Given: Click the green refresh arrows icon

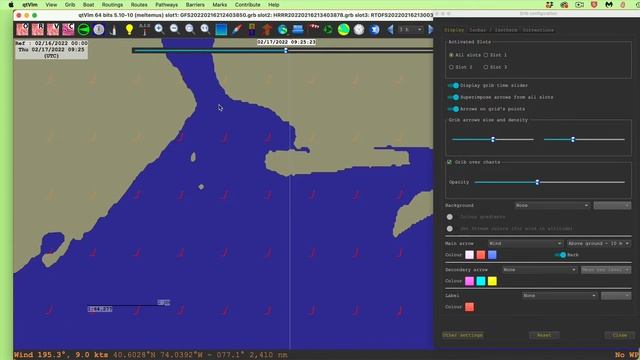Looking at the screenshot, I should 328,29.
